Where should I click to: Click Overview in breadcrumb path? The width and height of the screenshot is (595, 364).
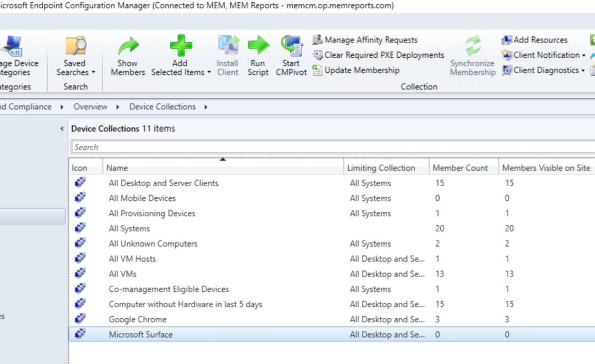click(90, 106)
